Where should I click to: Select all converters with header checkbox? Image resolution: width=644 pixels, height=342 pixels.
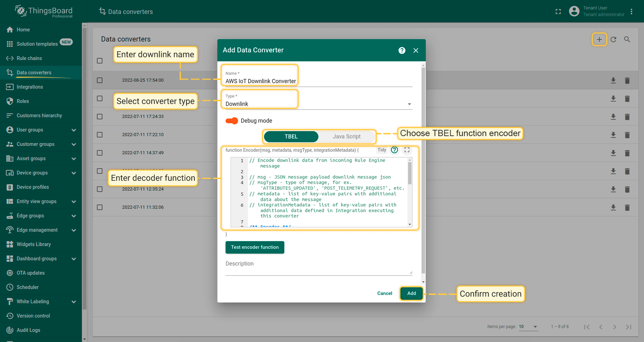[x=100, y=61]
